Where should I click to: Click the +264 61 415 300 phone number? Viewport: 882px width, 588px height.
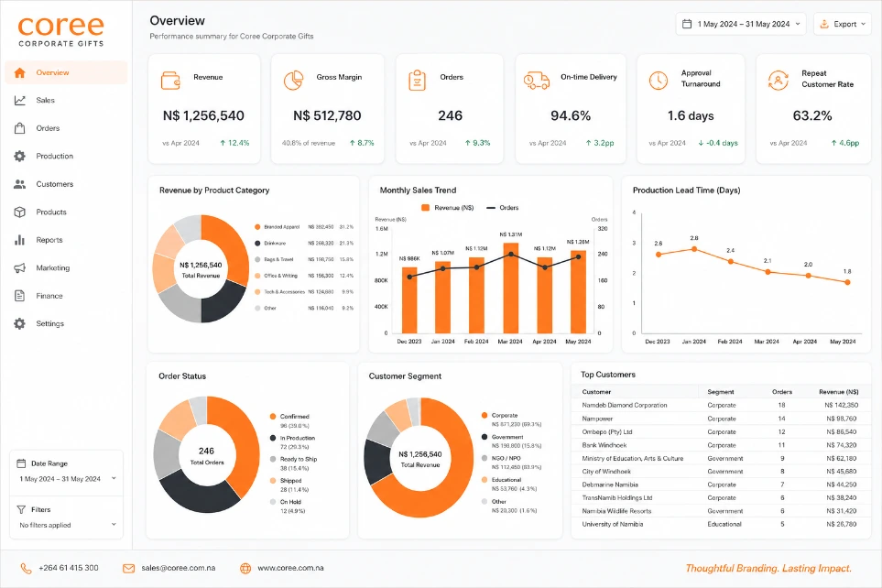tap(69, 568)
